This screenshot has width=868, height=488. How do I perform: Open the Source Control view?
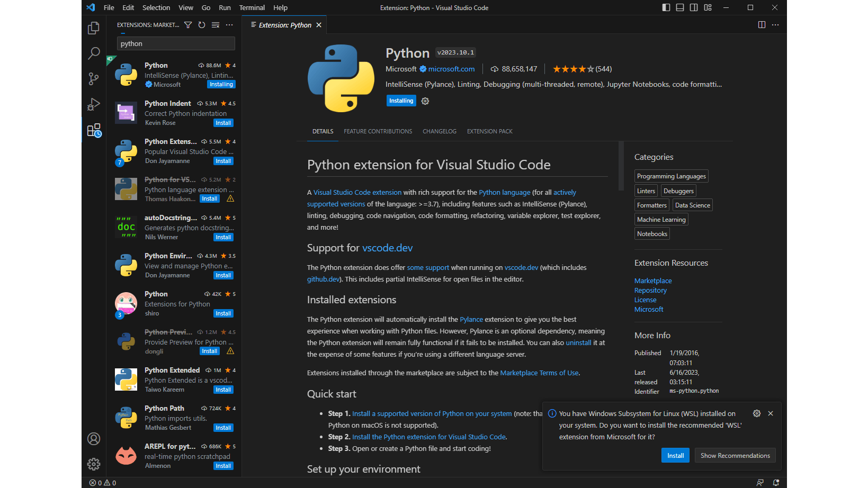(x=94, y=79)
